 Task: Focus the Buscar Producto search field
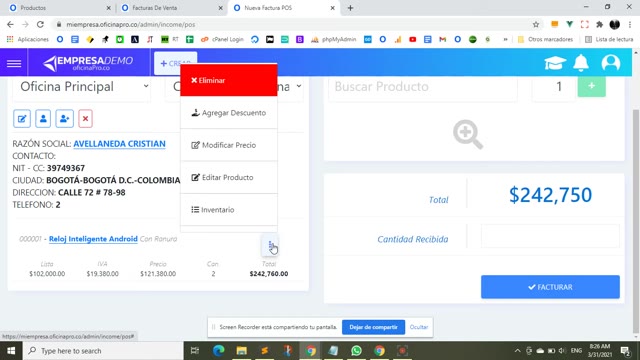pyautogui.click(x=422, y=87)
